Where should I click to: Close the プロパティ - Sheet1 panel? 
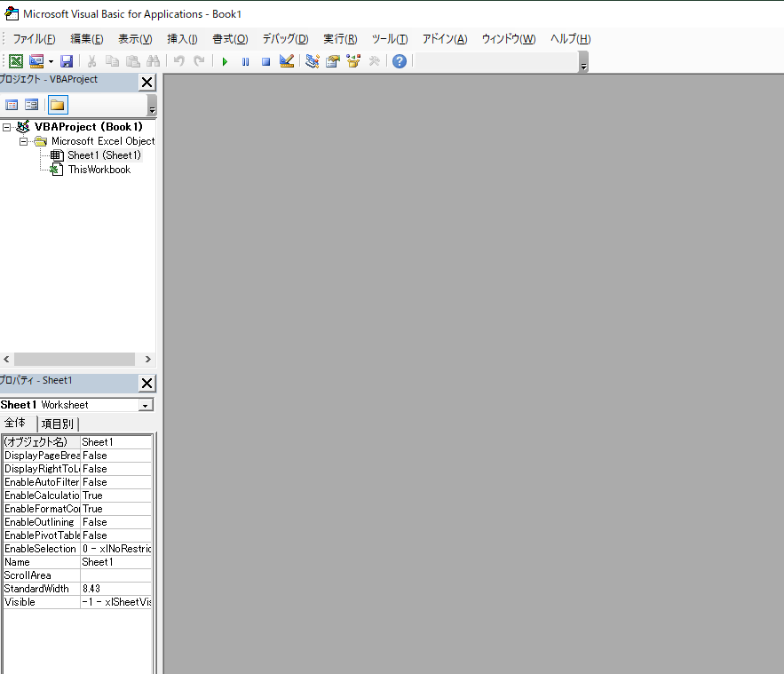pyautogui.click(x=147, y=384)
